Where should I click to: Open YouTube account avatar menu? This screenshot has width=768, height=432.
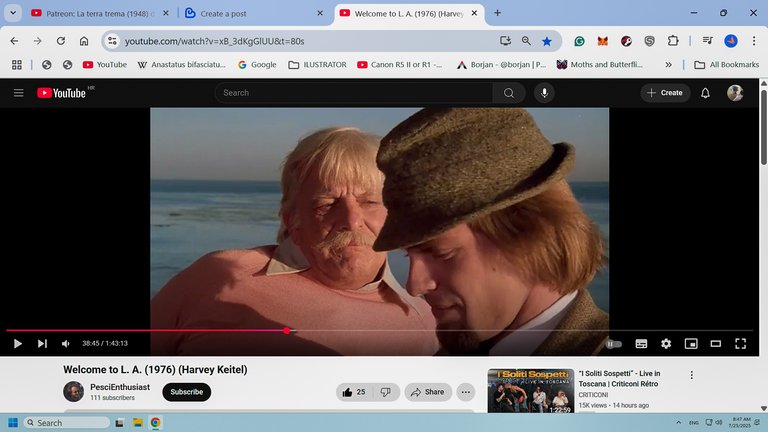coord(735,93)
